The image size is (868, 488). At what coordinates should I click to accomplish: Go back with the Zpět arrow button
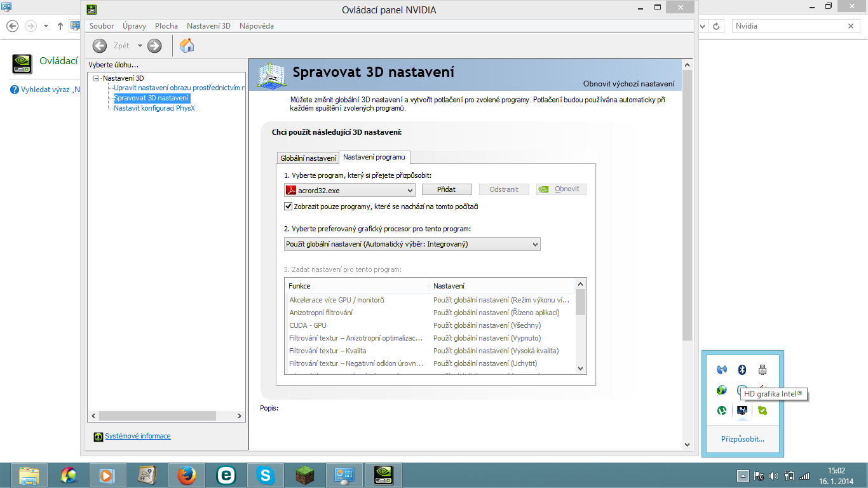click(x=100, y=46)
